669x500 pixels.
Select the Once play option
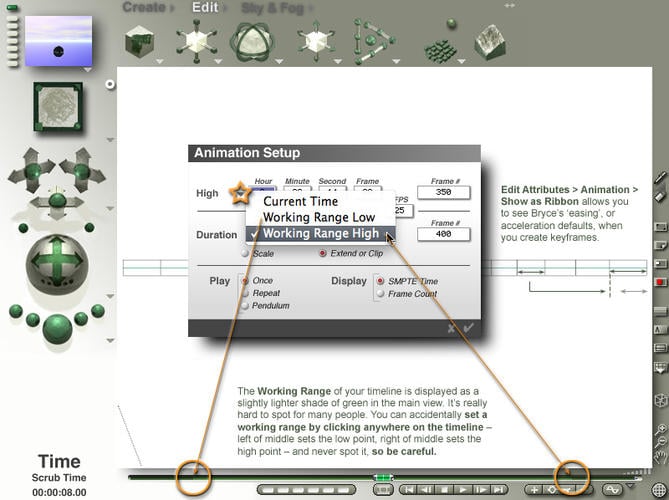pyautogui.click(x=245, y=281)
